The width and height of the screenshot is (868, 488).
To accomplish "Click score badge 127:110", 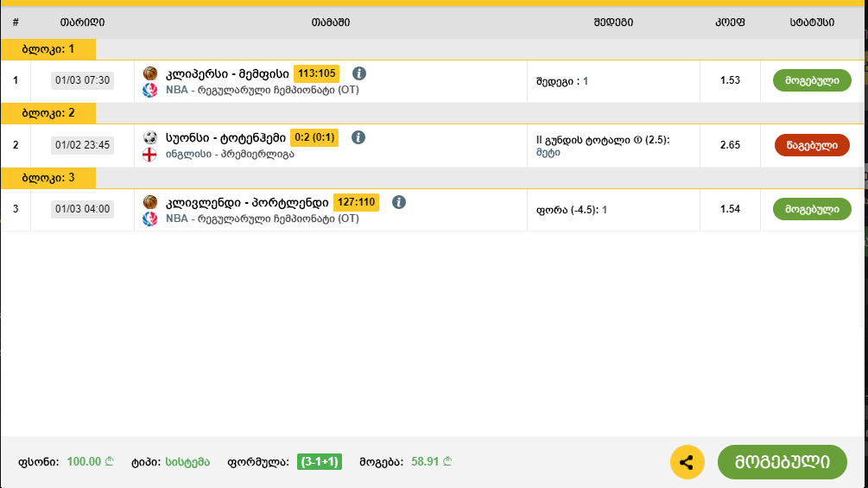I will [x=356, y=202].
